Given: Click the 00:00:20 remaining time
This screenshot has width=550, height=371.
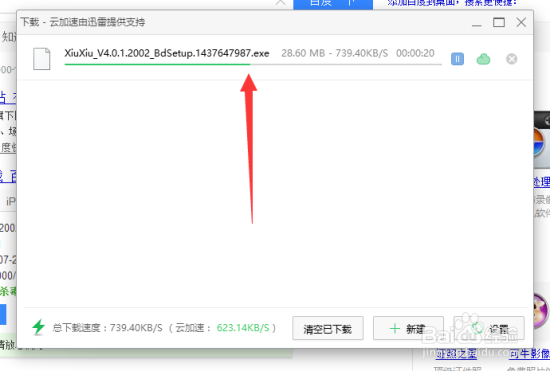Looking at the screenshot, I should [x=415, y=53].
